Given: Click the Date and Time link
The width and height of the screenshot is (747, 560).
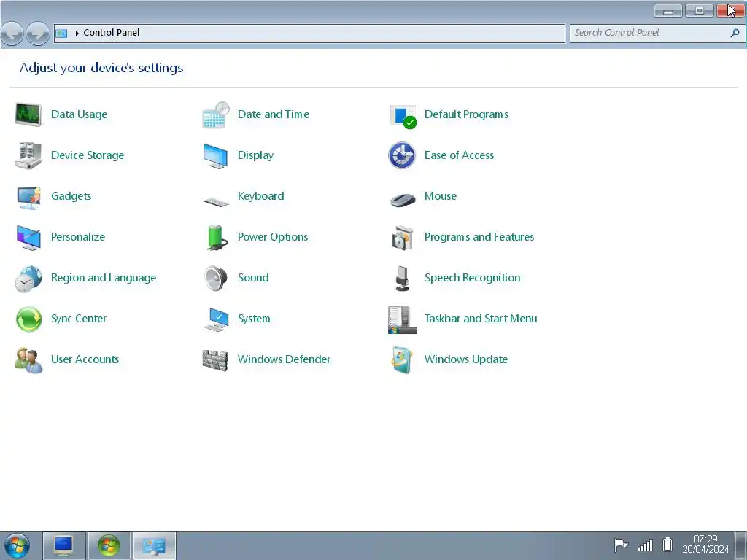Looking at the screenshot, I should click(274, 114).
